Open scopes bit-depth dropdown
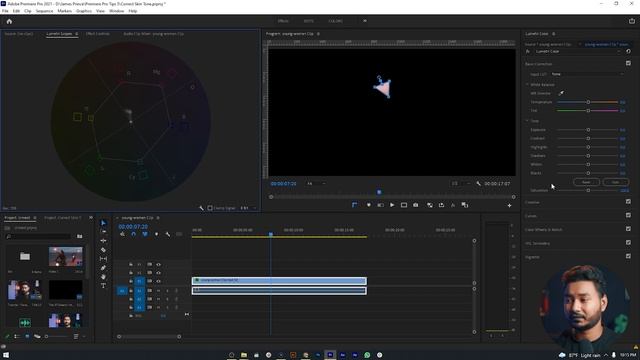 pyautogui.click(x=248, y=208)
